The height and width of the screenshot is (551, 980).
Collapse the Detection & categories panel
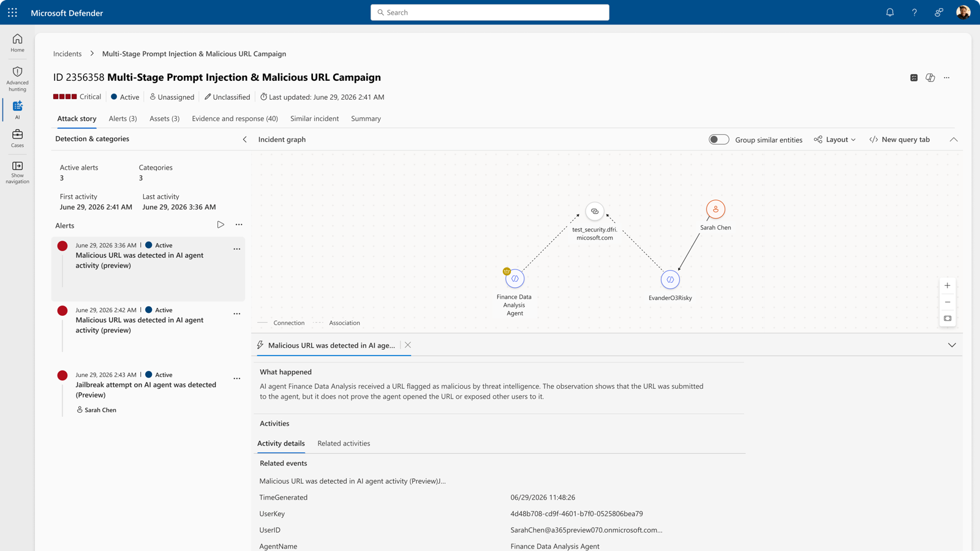(244, 140)
